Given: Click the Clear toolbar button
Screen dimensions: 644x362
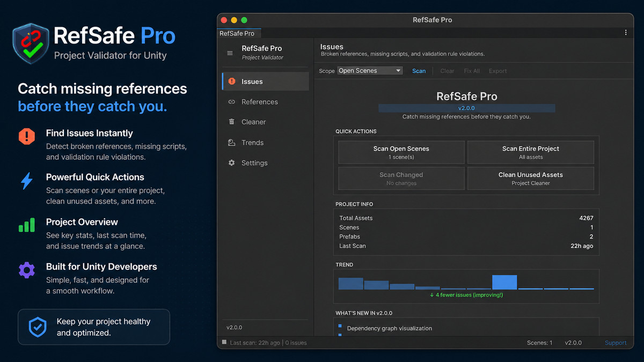Looking at the screenshot, I should (x=447, y=71).
